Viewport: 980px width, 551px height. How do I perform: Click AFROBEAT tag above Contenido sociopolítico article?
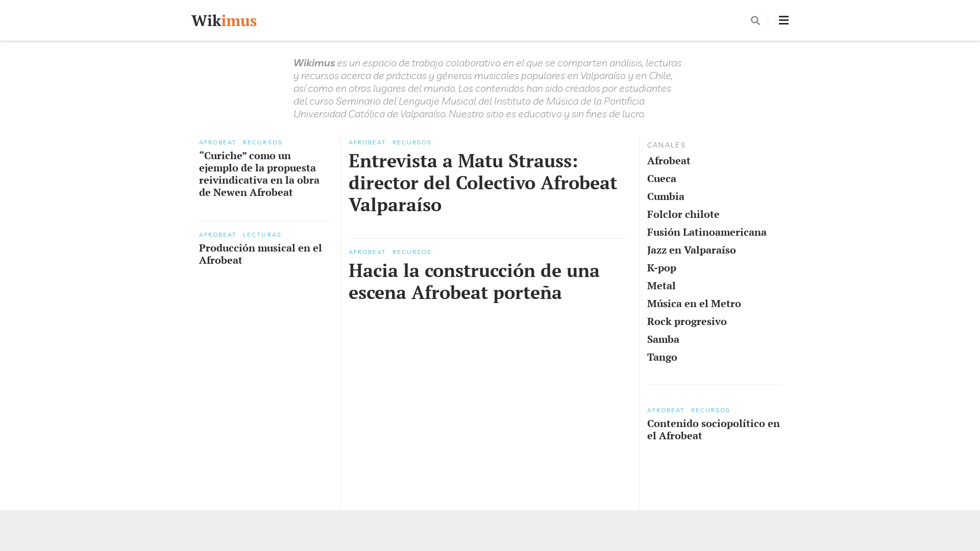(666, 410)
